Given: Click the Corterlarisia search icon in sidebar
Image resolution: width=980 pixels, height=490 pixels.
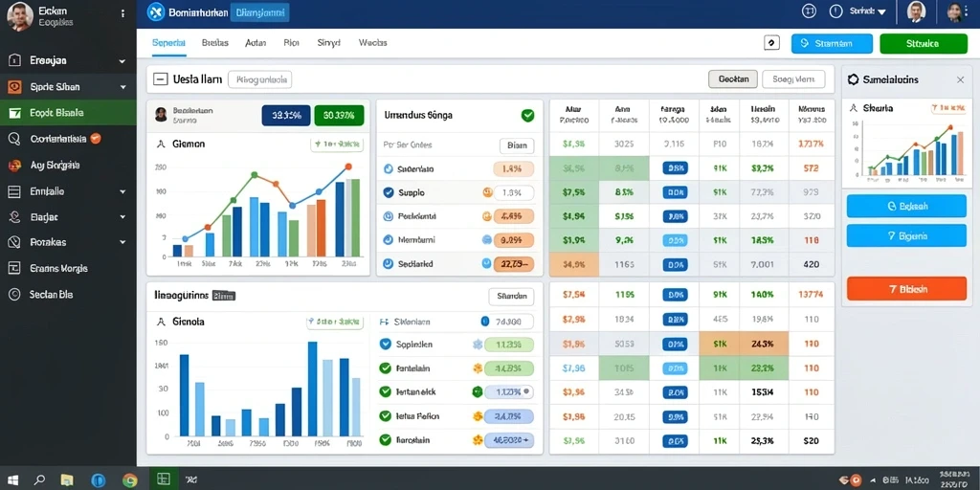Looking at the screenshot, I should 14,139.
